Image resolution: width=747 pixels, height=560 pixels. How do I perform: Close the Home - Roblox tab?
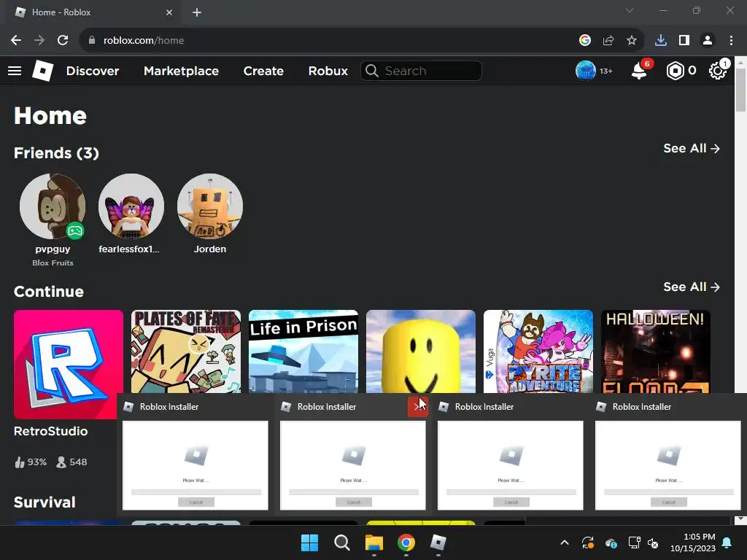point(169,12)
